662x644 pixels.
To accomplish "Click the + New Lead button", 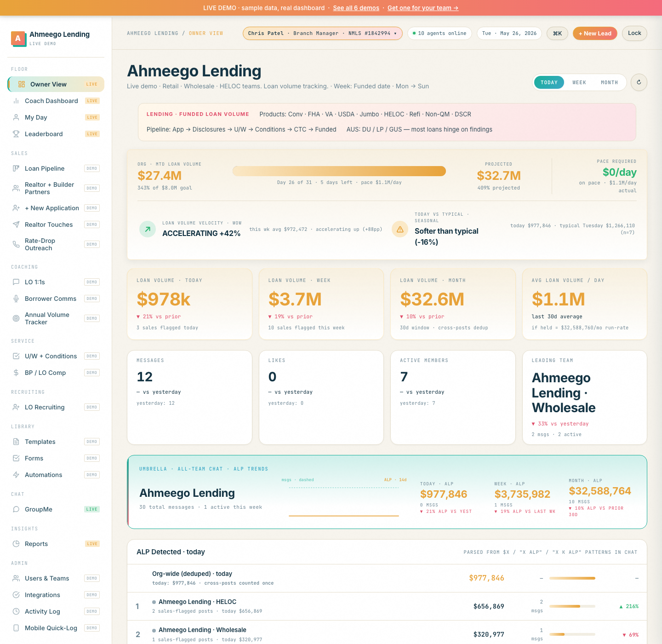I will point(595,33).
